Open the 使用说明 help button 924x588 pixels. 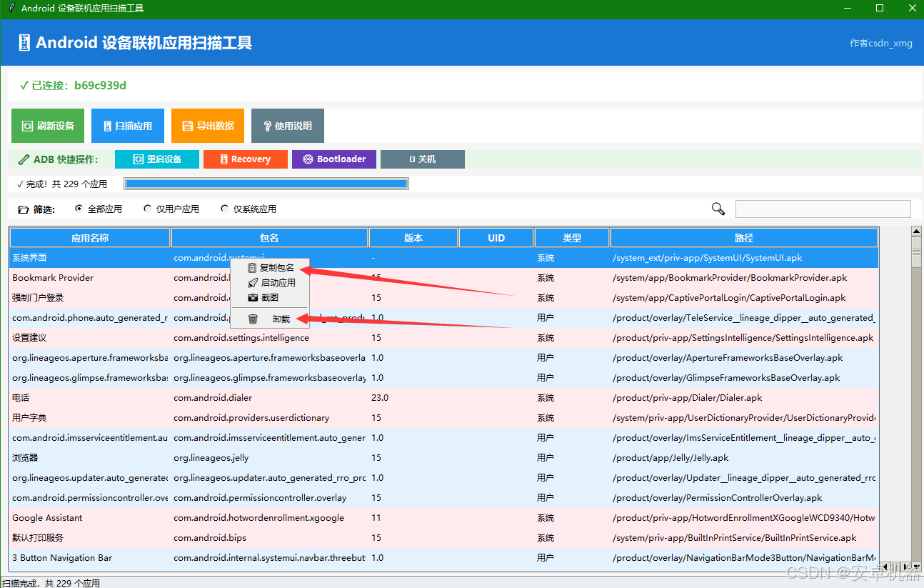(x=288, y=126)
